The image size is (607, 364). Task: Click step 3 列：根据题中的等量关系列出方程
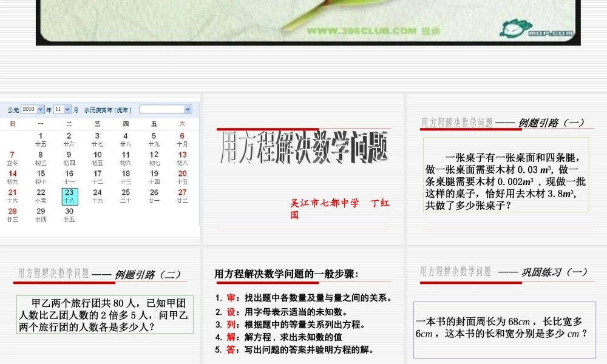point(291,325)
